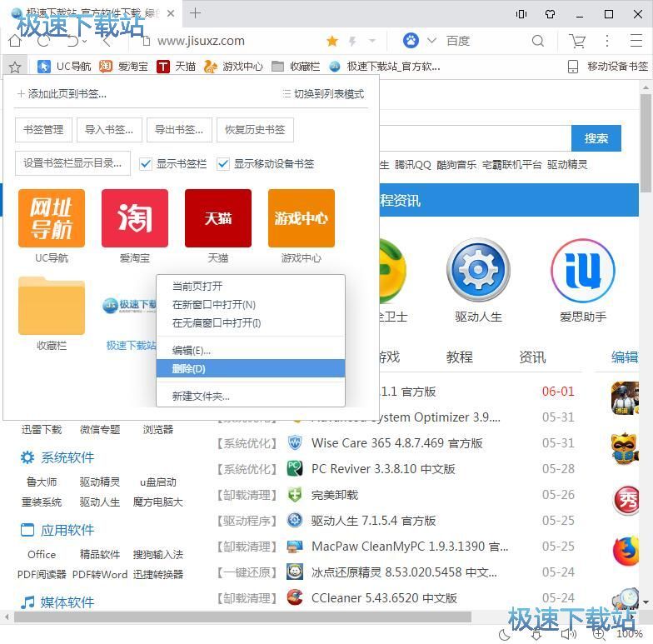Viewport: 653px width, 644px height.
Task: Click the undo closed tab arrow icon
Action: 72,42
